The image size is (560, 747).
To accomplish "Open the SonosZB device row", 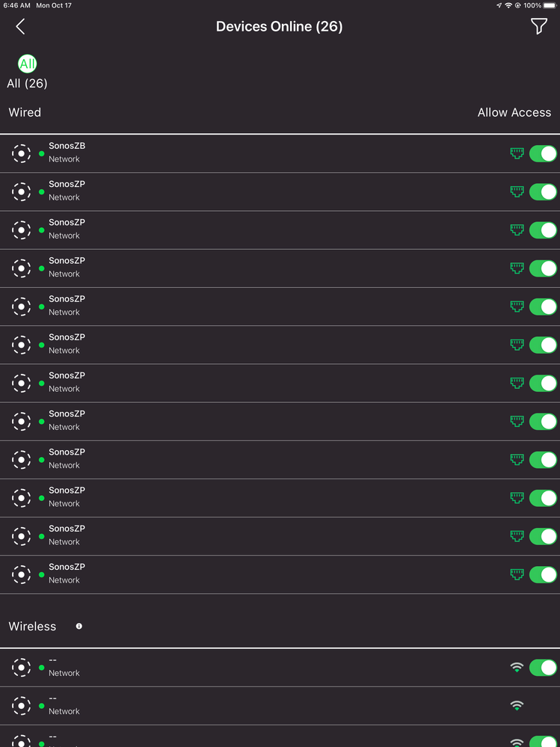I will coord(224,153).
